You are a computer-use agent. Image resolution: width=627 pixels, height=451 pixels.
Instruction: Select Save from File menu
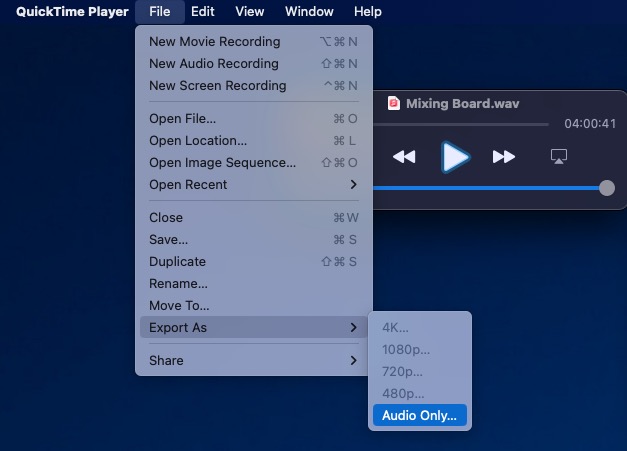coord(254,239)
